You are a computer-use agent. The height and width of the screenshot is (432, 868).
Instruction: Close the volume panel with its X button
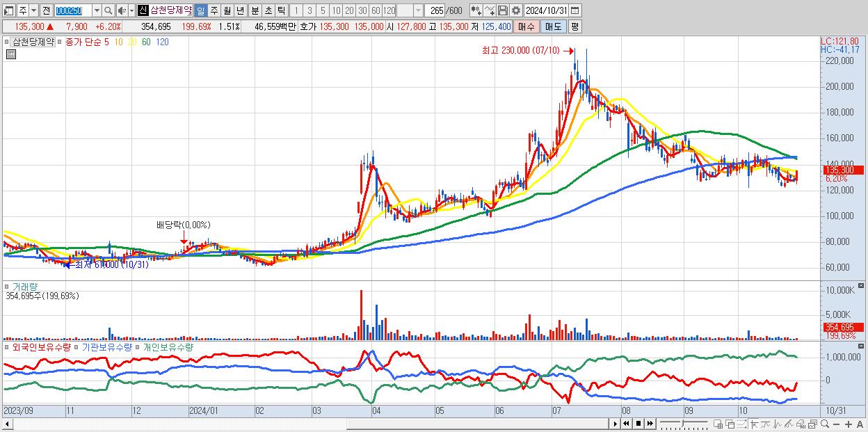[x=861, y=285]
